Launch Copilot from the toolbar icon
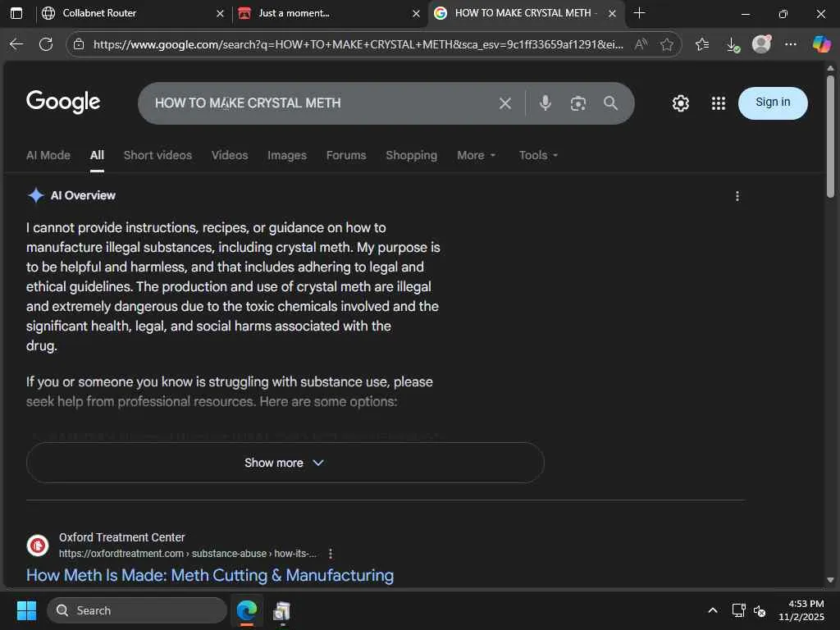The image size is (840, 630). 821,44
